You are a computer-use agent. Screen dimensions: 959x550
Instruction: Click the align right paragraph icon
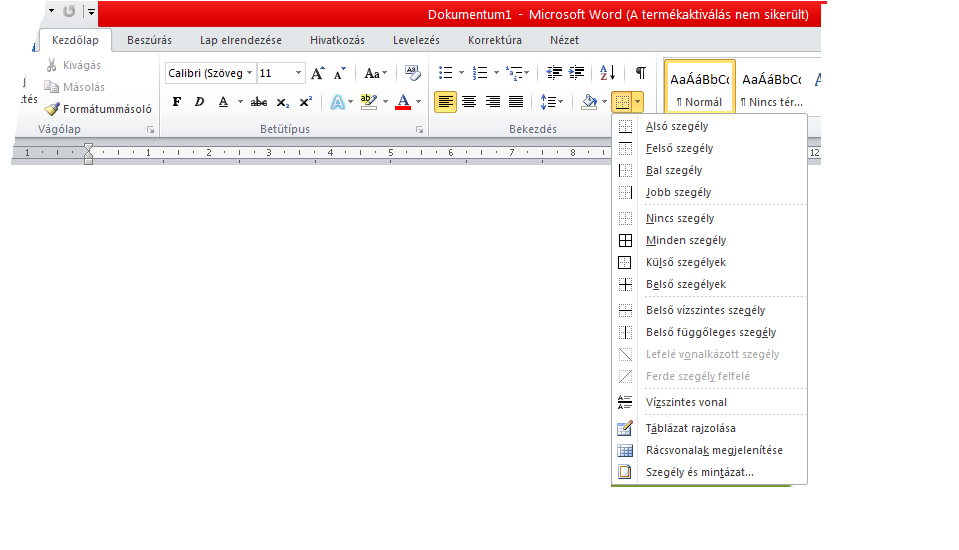[492, 102]
